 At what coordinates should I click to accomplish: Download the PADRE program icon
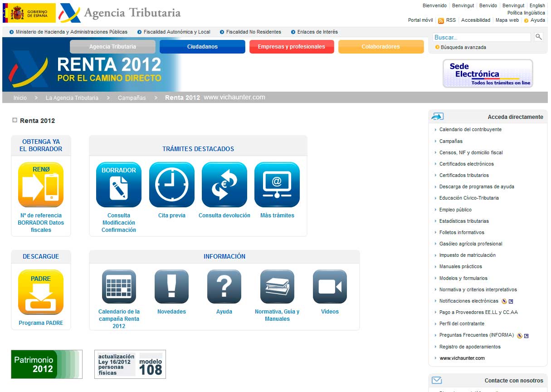(x=41, y=292)
